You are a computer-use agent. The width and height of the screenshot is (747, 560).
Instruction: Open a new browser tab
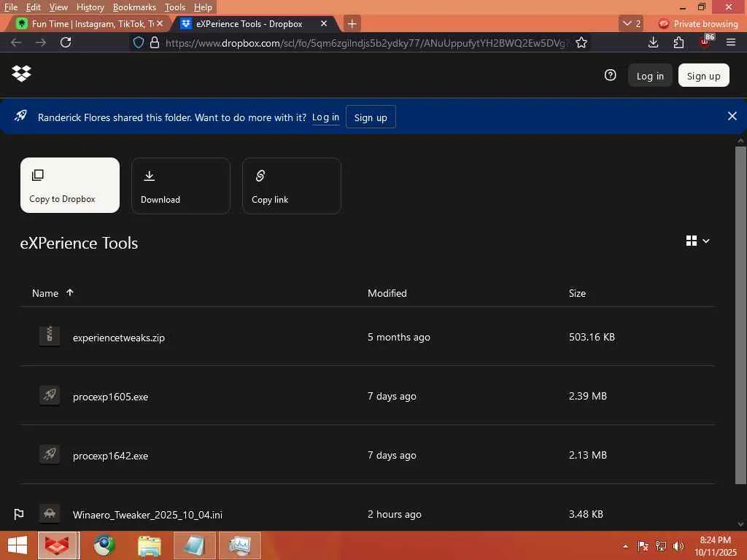click(352, 23)
